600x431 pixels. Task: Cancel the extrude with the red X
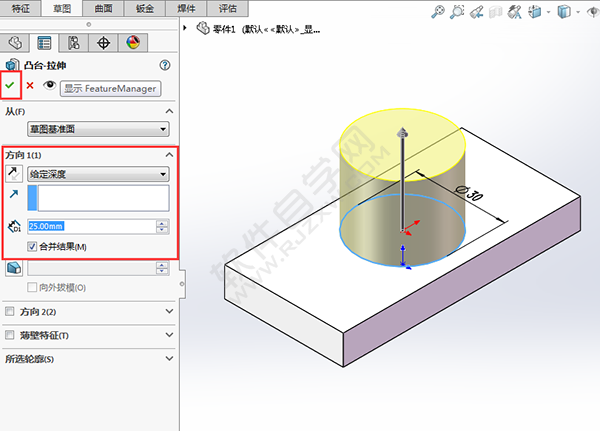(30, 85)
